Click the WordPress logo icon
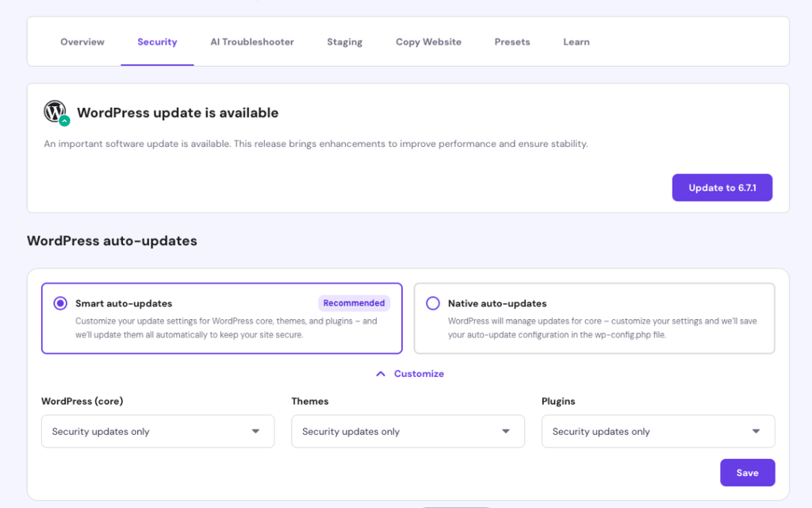This screenshot has height=508, width=812. coord(55,111)
